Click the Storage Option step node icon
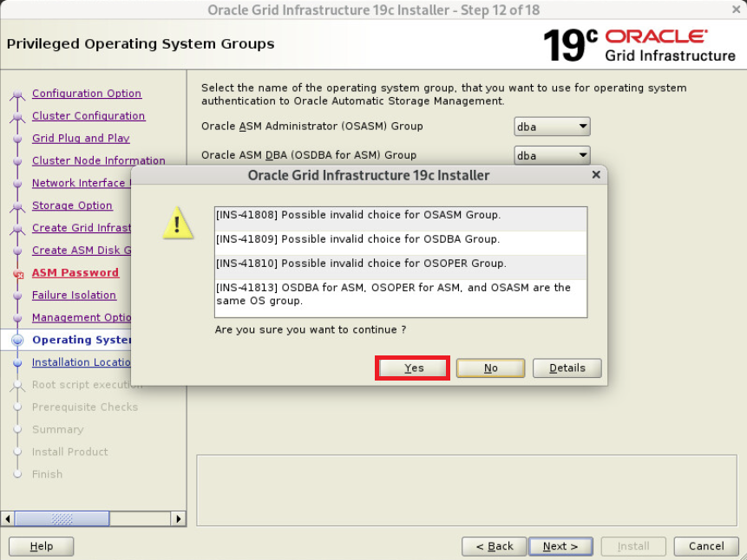This screenshot has height=560, width=747. click(17, 206)
